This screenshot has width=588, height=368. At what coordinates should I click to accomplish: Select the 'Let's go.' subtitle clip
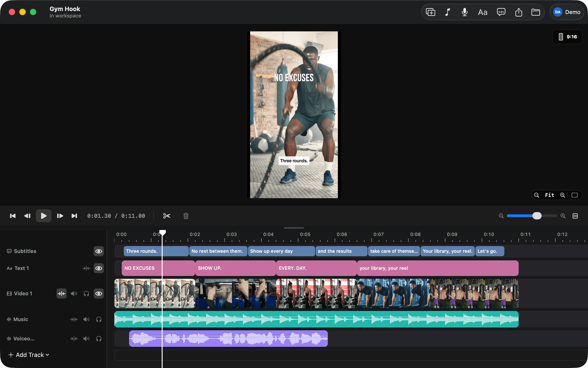[490, 251]
